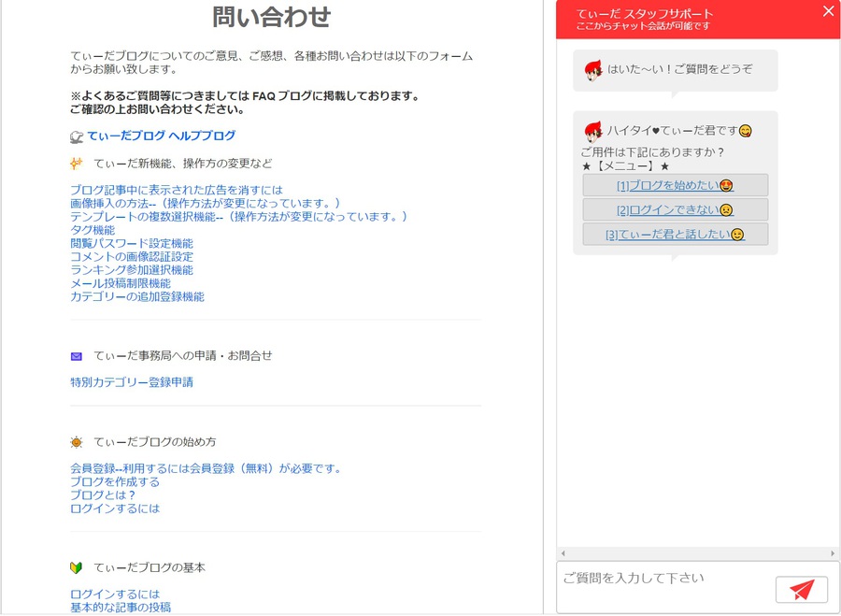Open カテゴリーの追加登録機能 link
This screenshot has height=616, width=841.
coord(137,296)
